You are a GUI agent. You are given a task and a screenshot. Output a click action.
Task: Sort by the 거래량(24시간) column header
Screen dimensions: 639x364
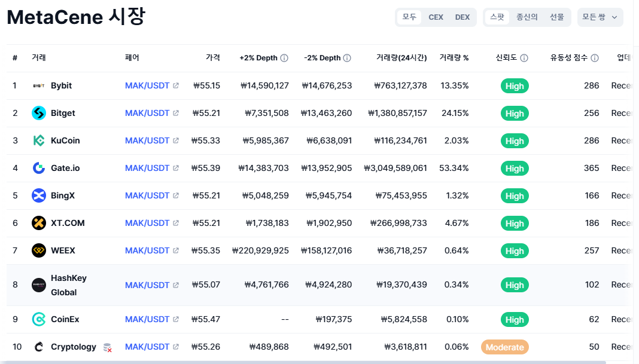(401, 58)
